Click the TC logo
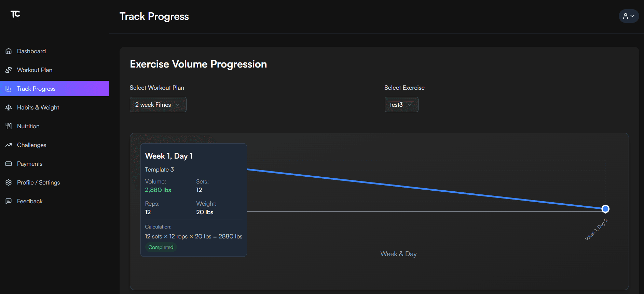This screenshot has height=294, width=644. coord(15,14)
